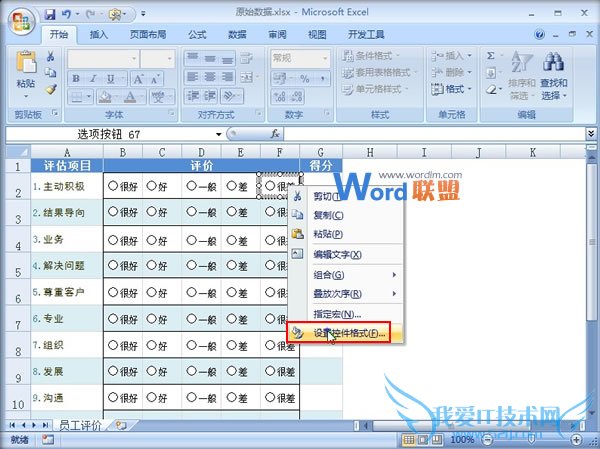Click the Find and Select binoculars icon
Screen dimensions: 600x449
pyautogui.click(x=553, y=62)
